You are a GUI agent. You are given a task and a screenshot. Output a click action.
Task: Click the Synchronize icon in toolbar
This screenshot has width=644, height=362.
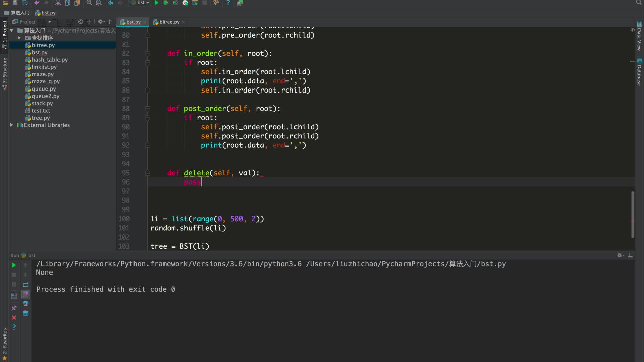25,3
